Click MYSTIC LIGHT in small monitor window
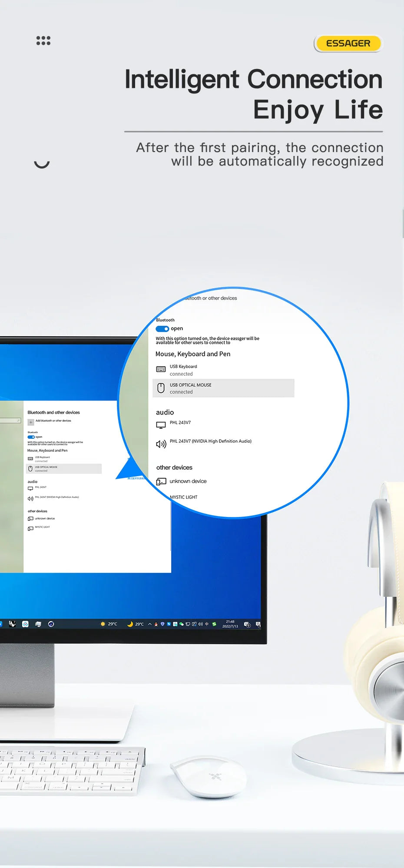The width and height of the screenshot is (404, 868). pos(42,527)
